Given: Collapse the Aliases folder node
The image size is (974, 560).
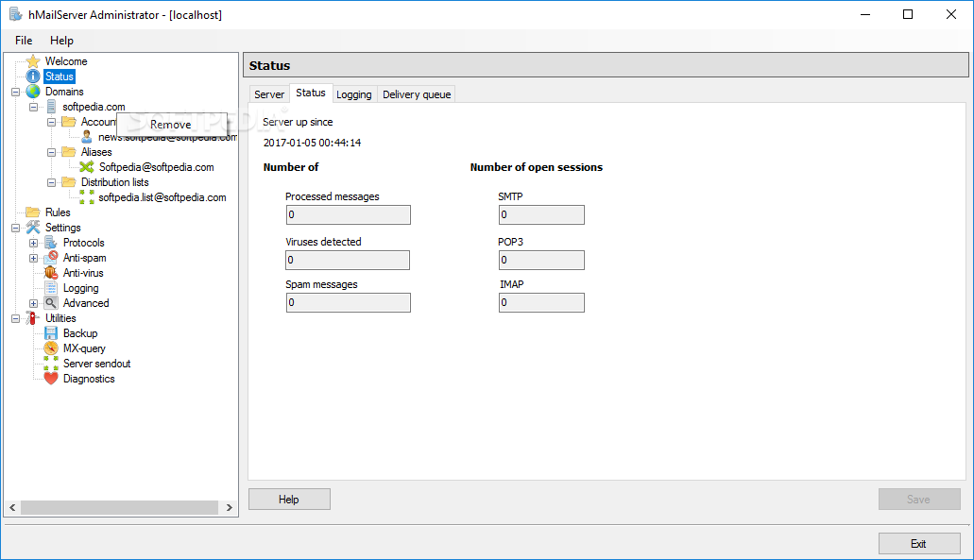Looking at the screenshot, I should tap(52, 152).
